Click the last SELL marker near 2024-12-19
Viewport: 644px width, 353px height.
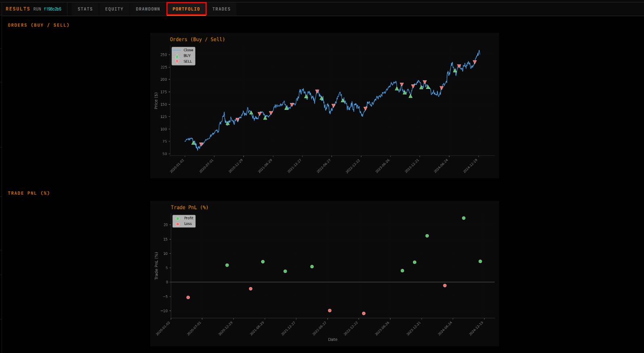(475, 62)
